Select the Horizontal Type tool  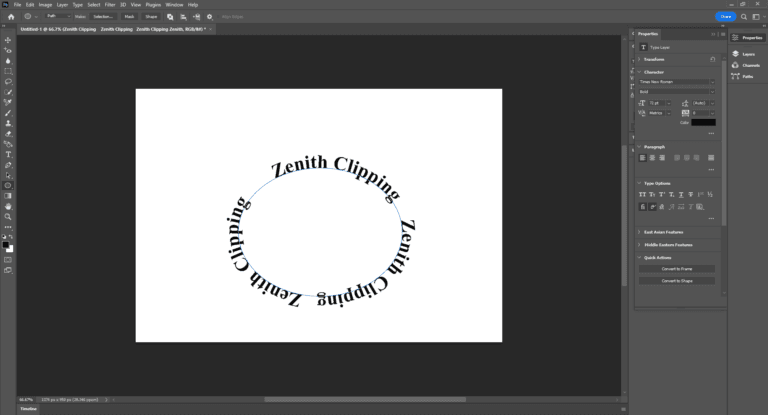click(8, 154)
